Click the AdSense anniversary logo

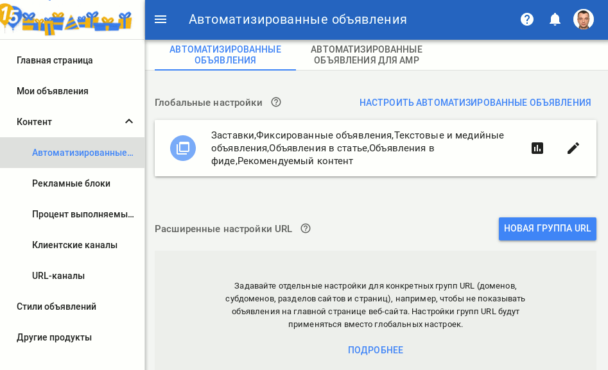pyautogui.click(x=66, y=19)
